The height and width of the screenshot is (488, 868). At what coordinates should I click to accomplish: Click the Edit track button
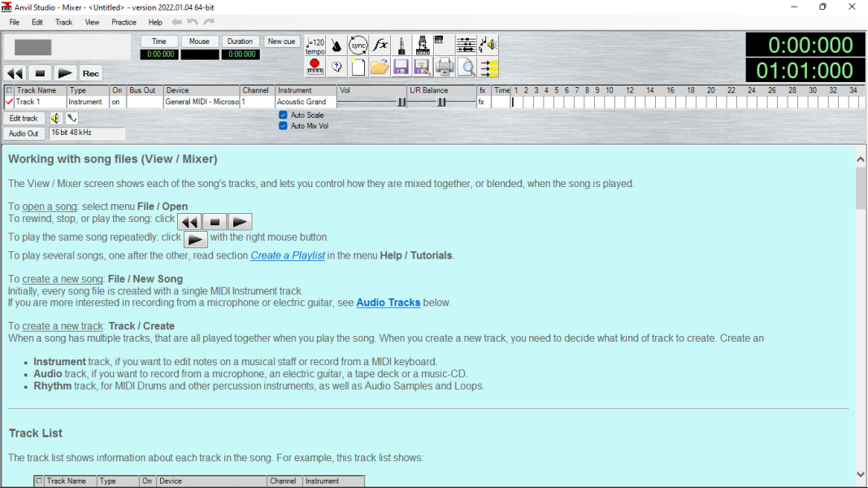coord(24,118)
